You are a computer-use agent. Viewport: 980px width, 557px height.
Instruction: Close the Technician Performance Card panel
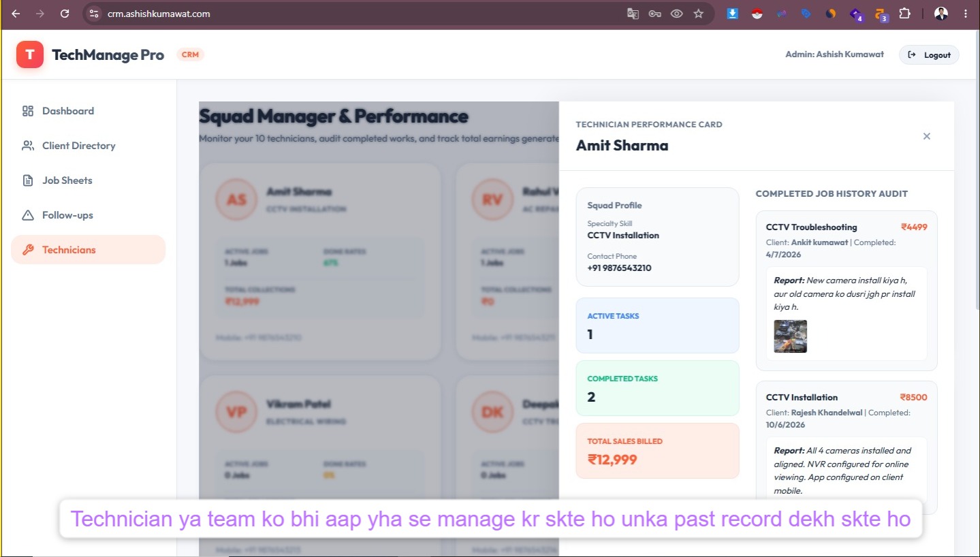click(x=926, y=136)
